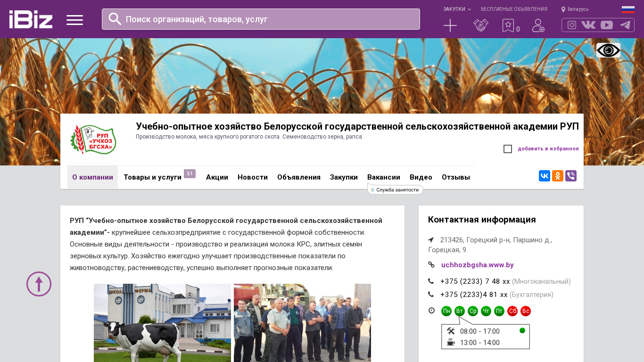This screenshot has width=644, height=362.
Task: Click the user account icon
Action: tap(538, 25)
